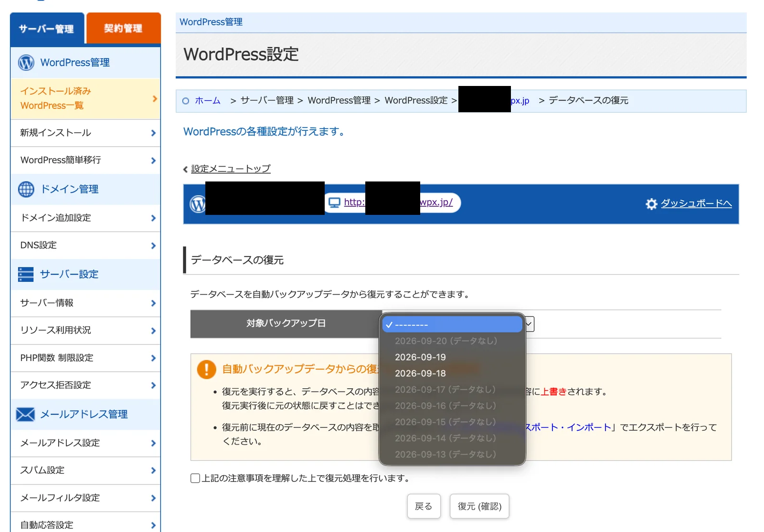Screen dimensions: 764x532
Task: Click the WordPress logo in sidebar header
Action: click(x=26, y=63)
